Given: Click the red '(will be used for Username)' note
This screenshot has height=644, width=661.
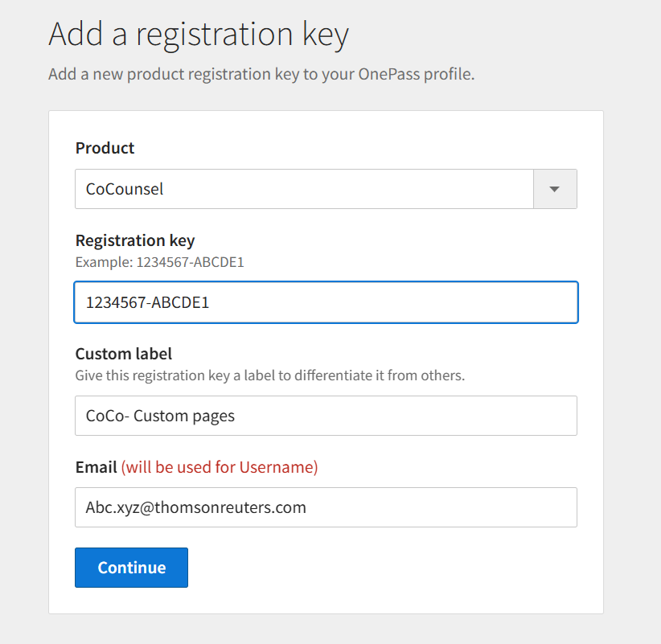Looking at the screenshot, I should pyautogui.click(x=220, y=467).
